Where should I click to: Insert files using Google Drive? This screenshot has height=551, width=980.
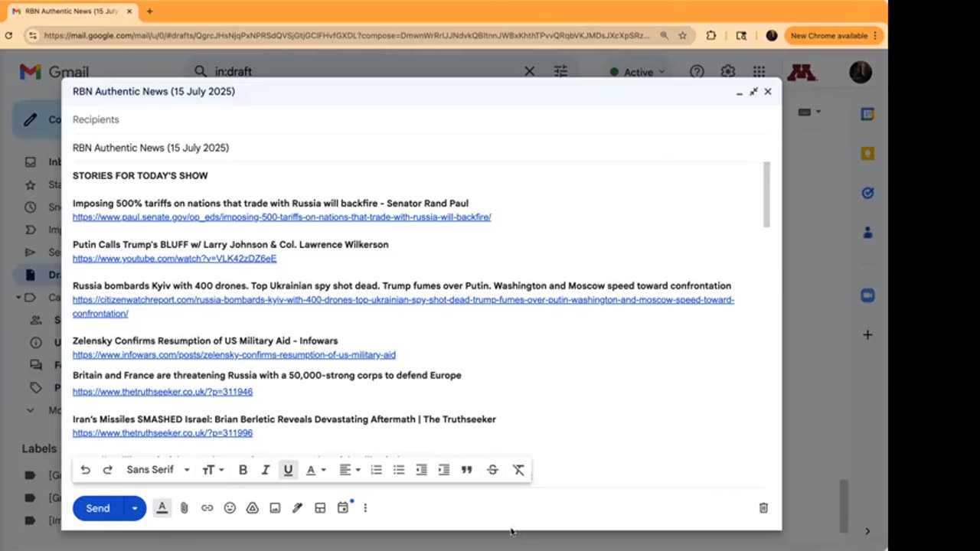coord(252,508)
